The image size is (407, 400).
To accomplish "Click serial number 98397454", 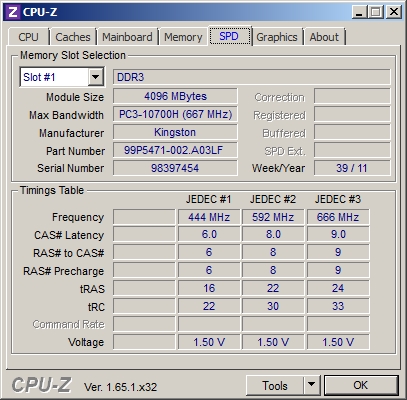I will [175, 168].
